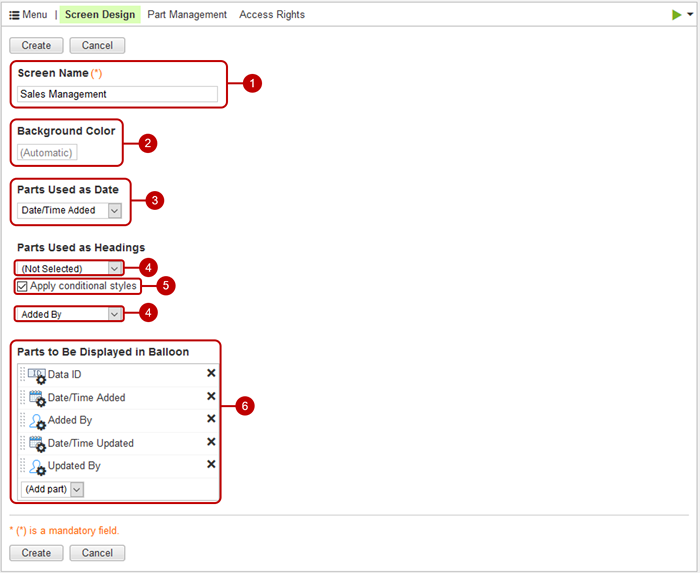This screenshot has width=700, height=573.
Task: Grab the drag handle of Updated By row
Action: (23, 465)
